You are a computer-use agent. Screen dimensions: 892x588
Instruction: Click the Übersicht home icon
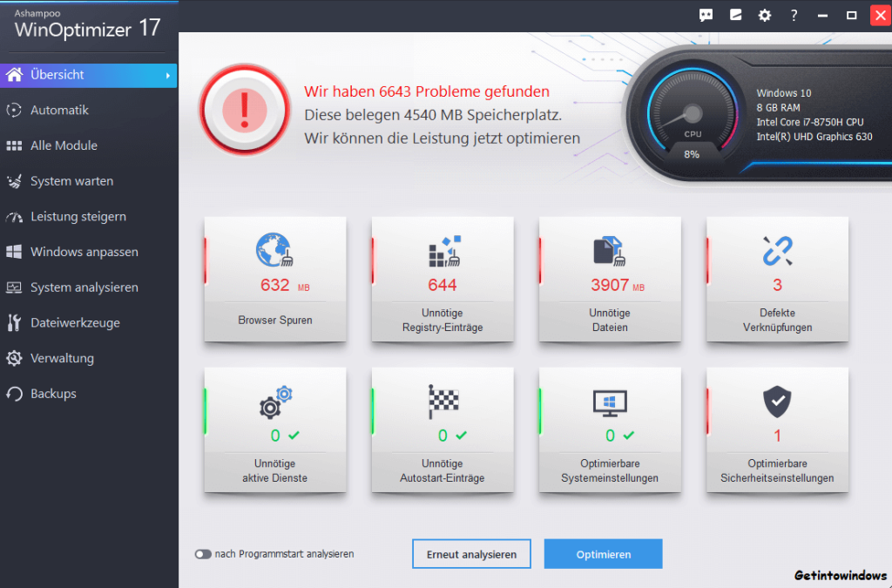coord(14,75)
